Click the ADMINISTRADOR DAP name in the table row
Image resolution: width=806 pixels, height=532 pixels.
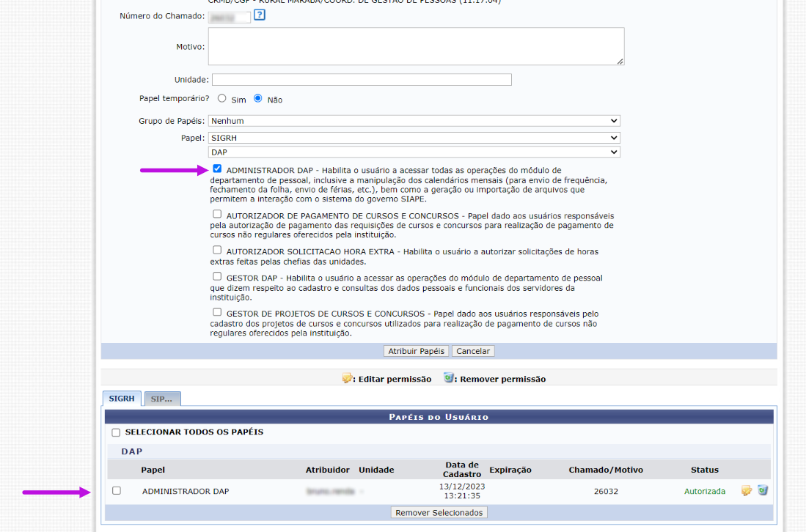pyautogui.click(x=186, y=492)
